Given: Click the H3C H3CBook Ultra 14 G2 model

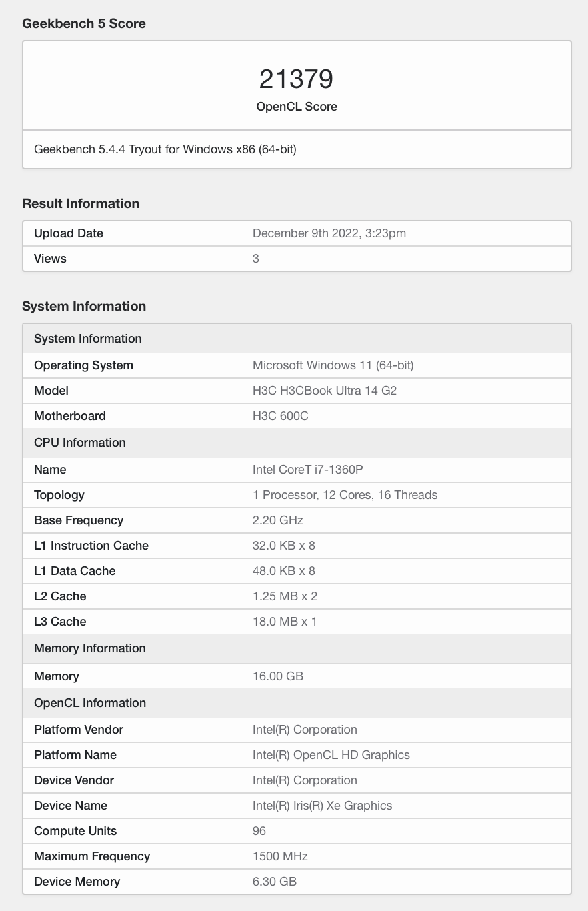Looking at the screenshot, I should click(325, 391).
